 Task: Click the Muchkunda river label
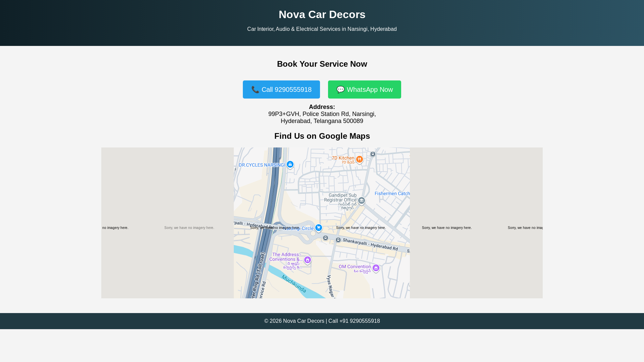294,284
